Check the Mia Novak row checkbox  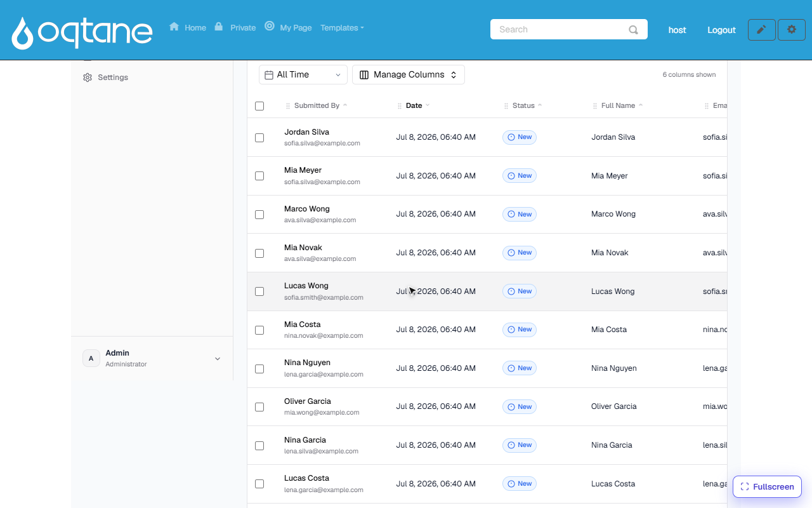tap(259, 253)
